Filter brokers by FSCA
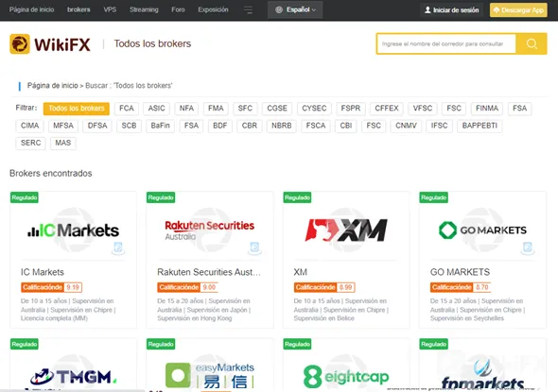 click(316, 126)
